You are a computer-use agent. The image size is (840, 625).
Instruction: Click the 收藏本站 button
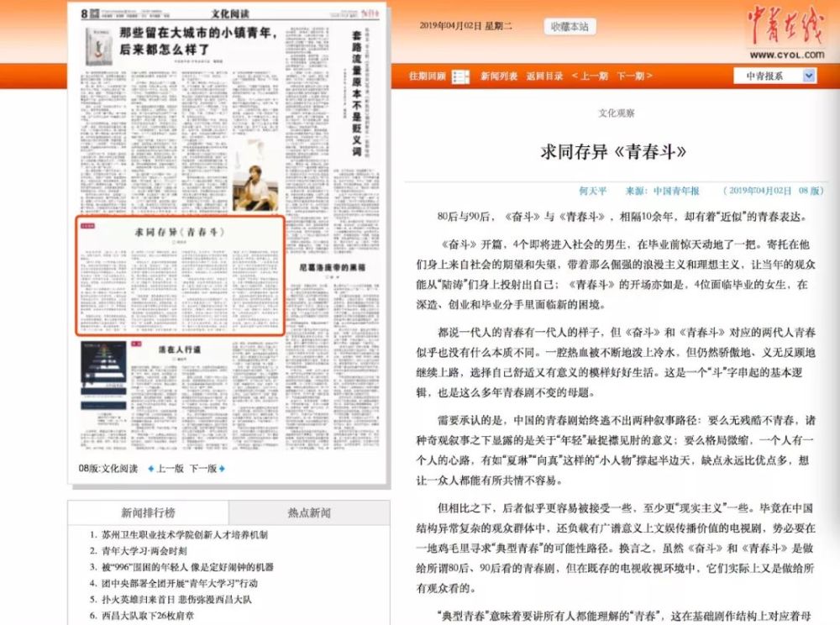[570, 26]
